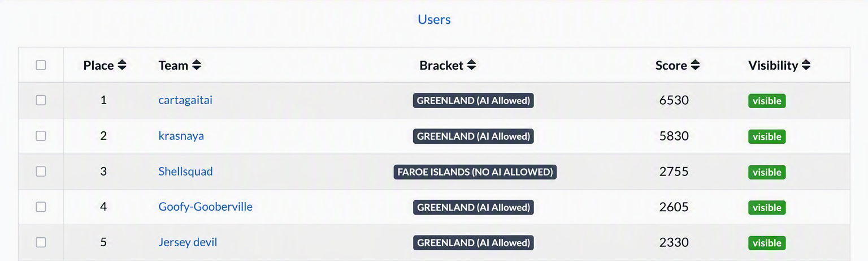Screen dimensions: 868x261
Task: Click the FAROE ISLANDS (NO AI ALLOWED) badge
Action: (475, 172)
